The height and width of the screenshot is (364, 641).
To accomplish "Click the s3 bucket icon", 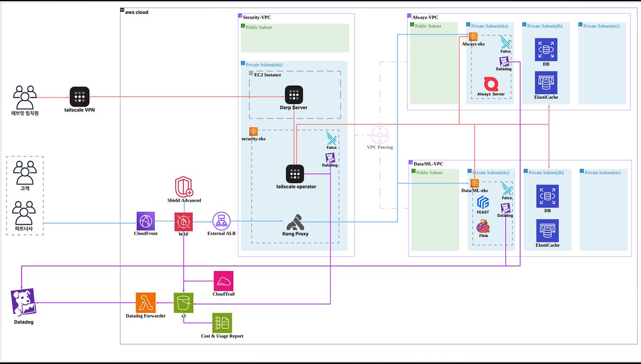I will click(x=183, y=303).
